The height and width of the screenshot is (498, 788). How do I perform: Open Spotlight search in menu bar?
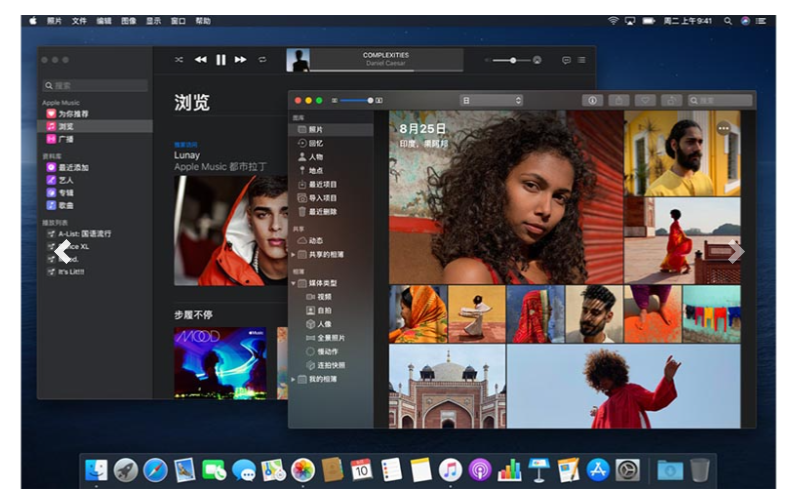(x=728, y=21)
